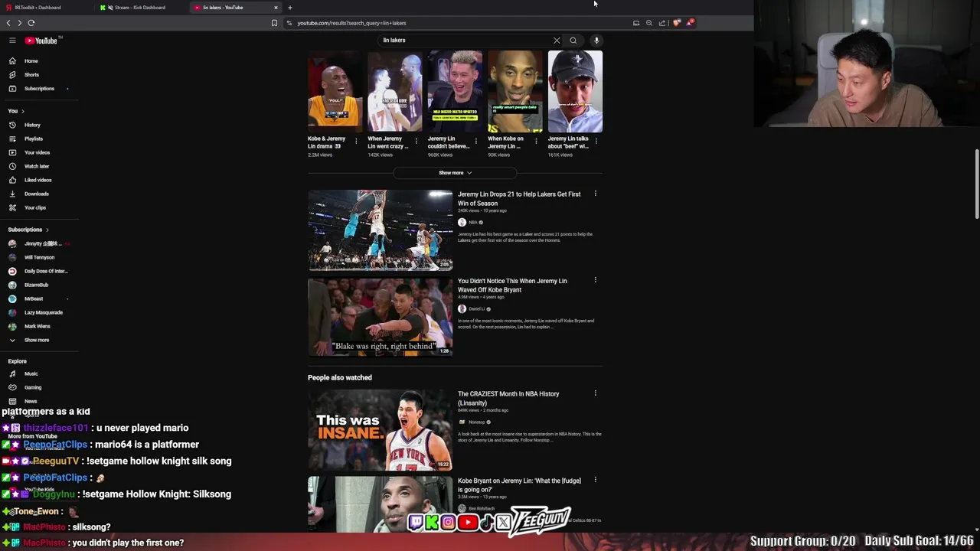Open Your videos in the sidebar
Viewport: 980px width, 551px height.
tap(38, 152)
